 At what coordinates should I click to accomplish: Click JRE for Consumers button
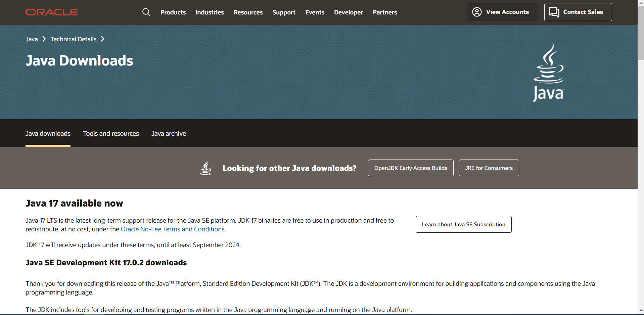tap(489, 168)
